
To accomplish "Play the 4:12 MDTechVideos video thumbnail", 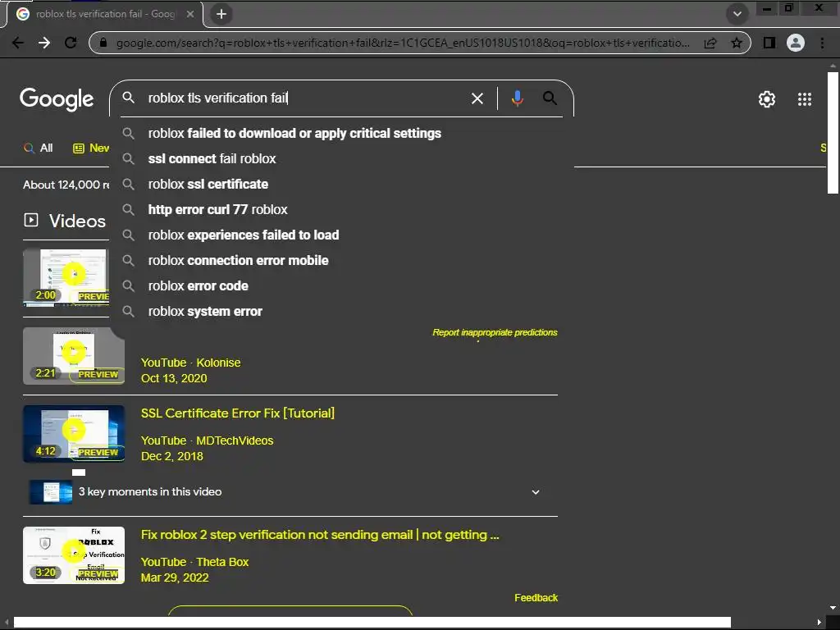I will tap(73, 434).
